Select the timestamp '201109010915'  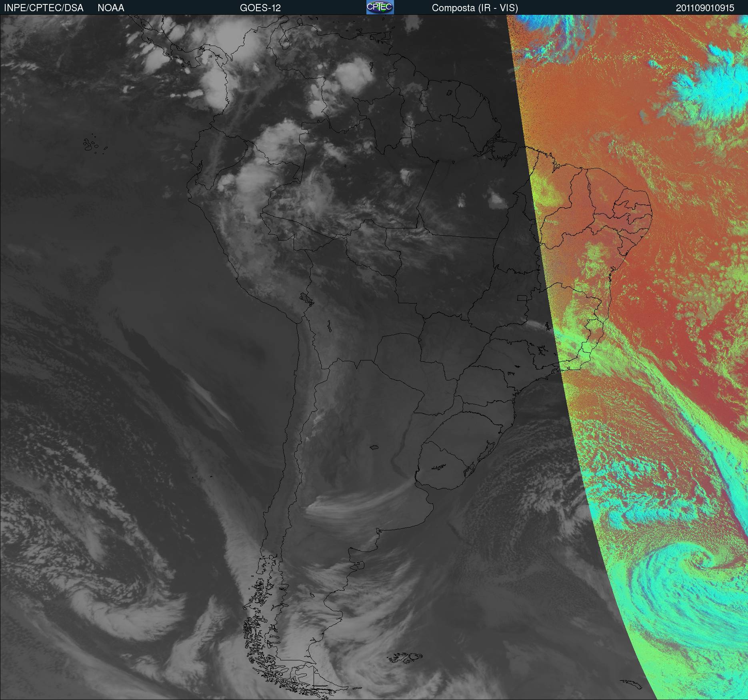(705, 8)
